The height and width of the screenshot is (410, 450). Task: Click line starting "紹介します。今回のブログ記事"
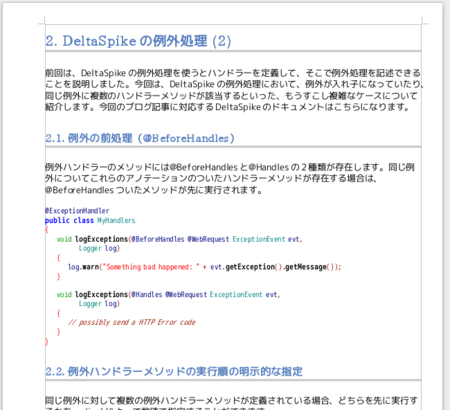(x=227, y=107)
